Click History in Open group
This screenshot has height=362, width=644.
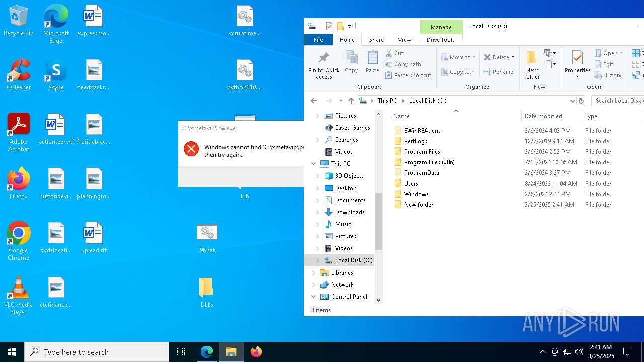(608, 75)
